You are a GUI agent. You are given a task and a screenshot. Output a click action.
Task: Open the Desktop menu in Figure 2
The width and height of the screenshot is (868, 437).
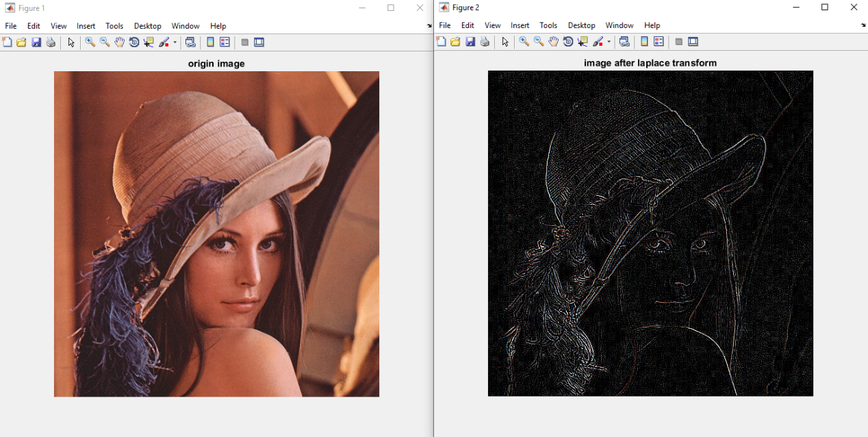coord(582,25)
